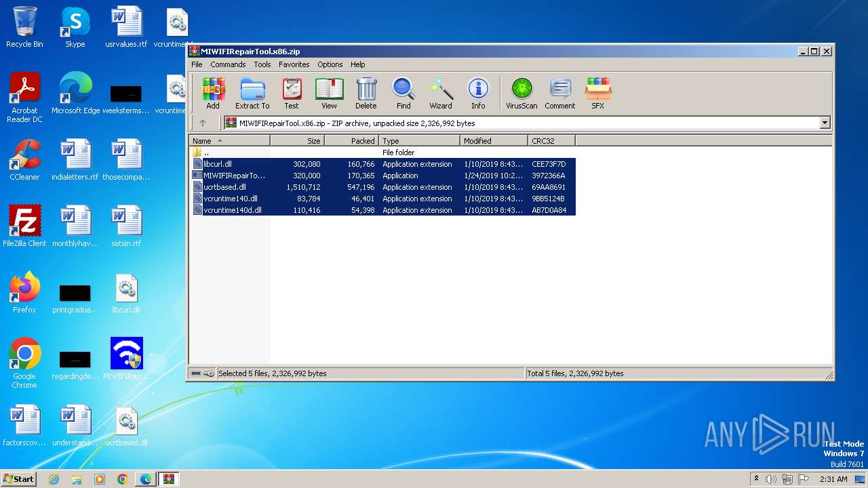This screenshot has height=488, width=868.
Task: Open Skype desktop shortcut
Action: click(75, 27)
